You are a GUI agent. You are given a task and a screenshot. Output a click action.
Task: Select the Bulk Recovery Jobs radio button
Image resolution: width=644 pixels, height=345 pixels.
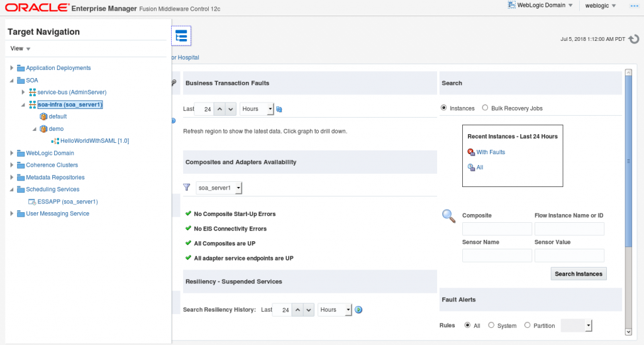485,108
